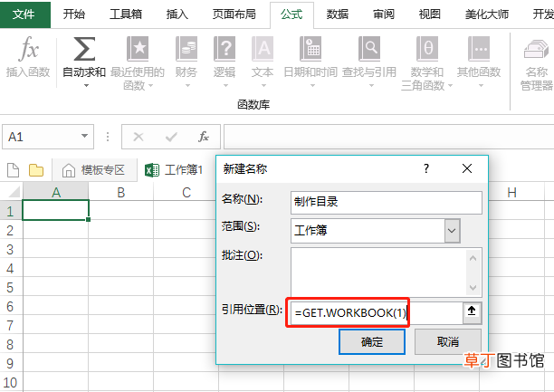This screenshot has height=392, width=554.
Task: Click the yellow folder open icon
Action: coord(36,170)
